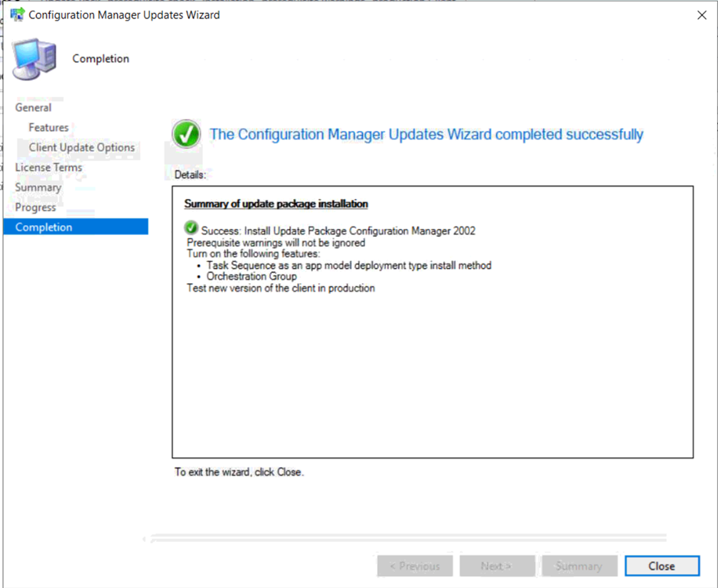This screenshot has width=718, height=588.
Task: Select License Terms in the left navigation
Action: click(48, 168)
